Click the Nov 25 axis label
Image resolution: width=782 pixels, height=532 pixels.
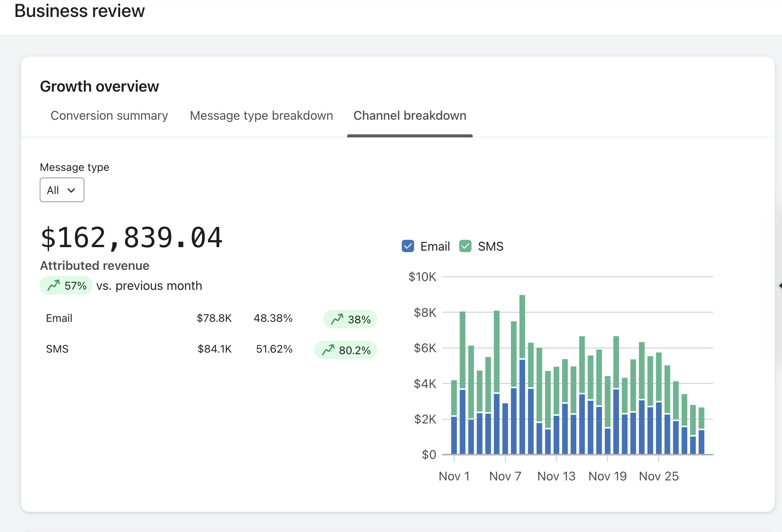[x=659, y=476]
